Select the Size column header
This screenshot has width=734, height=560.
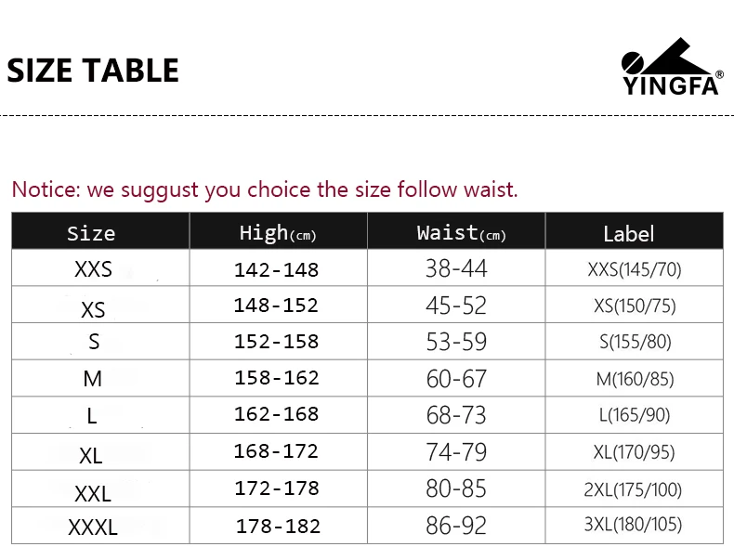pyautogui.click(x=91, y=233)
